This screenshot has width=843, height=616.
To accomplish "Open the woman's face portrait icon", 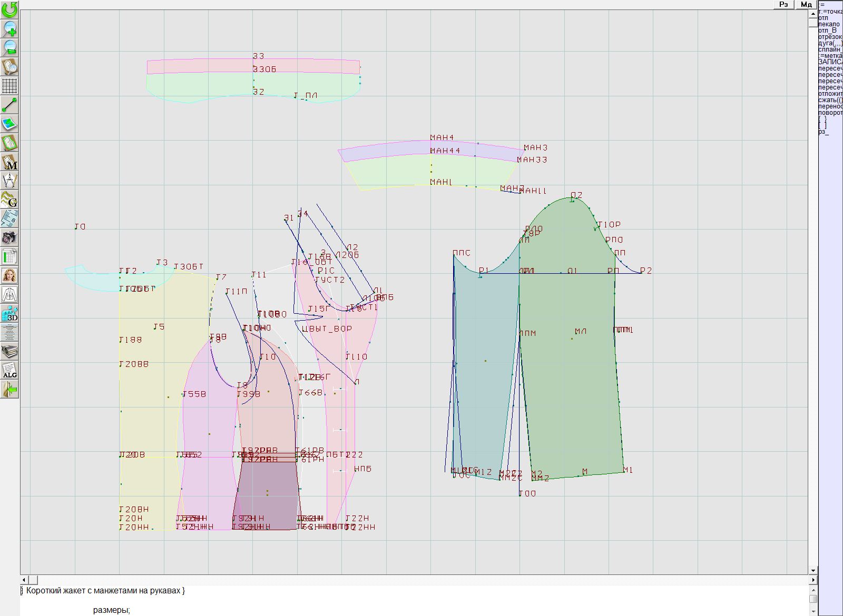I will pyautogui.click(x=9, y=275).
